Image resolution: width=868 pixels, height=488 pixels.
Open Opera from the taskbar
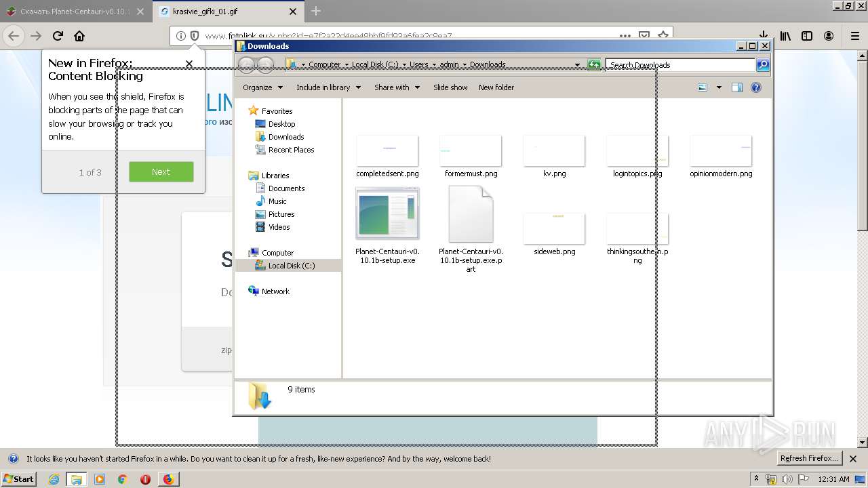(x=145, y=479)
